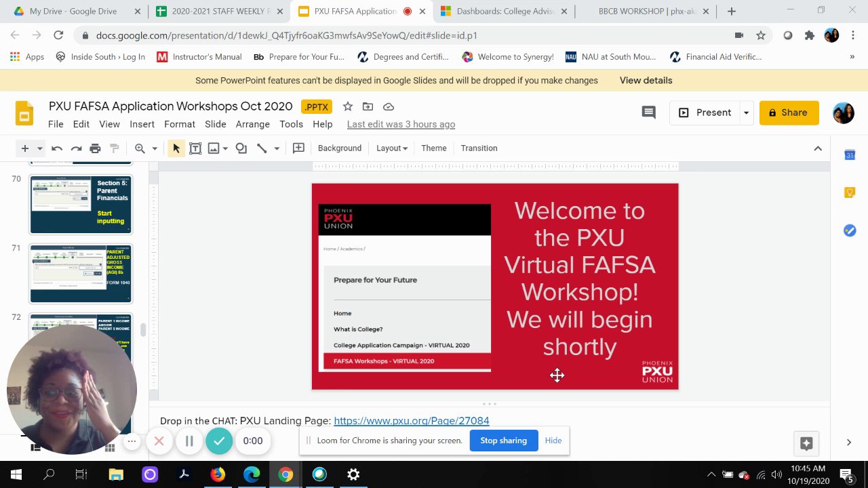Image resolution: width=868 pixels, height=488 pixels.
Task: Expand the Present options dropdown
Action: coord(746,113)
